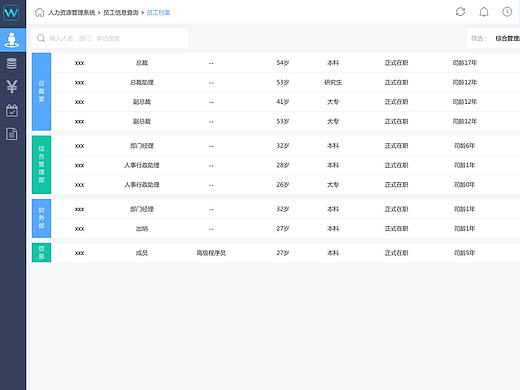This screenshot has height=390, width=520.
Task: Click xxx name in the 总裁助理 row
Action: pos(79,83)
